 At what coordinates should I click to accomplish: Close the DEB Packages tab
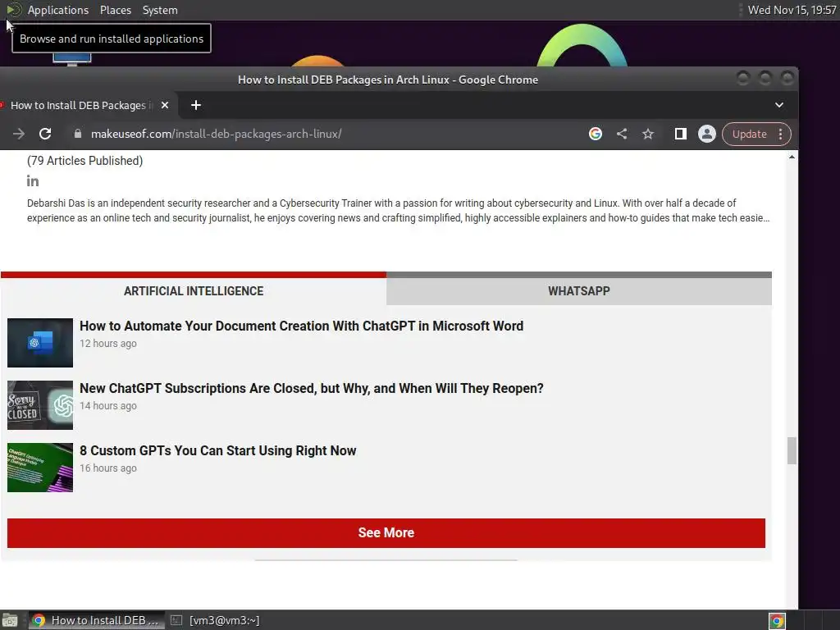click(x=165, y=106)
